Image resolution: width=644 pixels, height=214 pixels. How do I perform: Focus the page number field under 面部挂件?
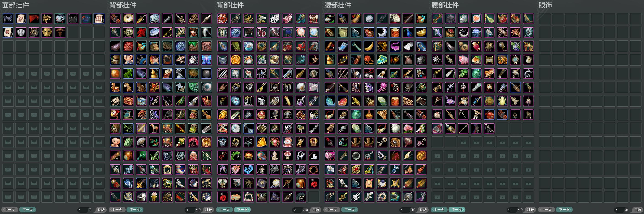(x=82, y=210)
